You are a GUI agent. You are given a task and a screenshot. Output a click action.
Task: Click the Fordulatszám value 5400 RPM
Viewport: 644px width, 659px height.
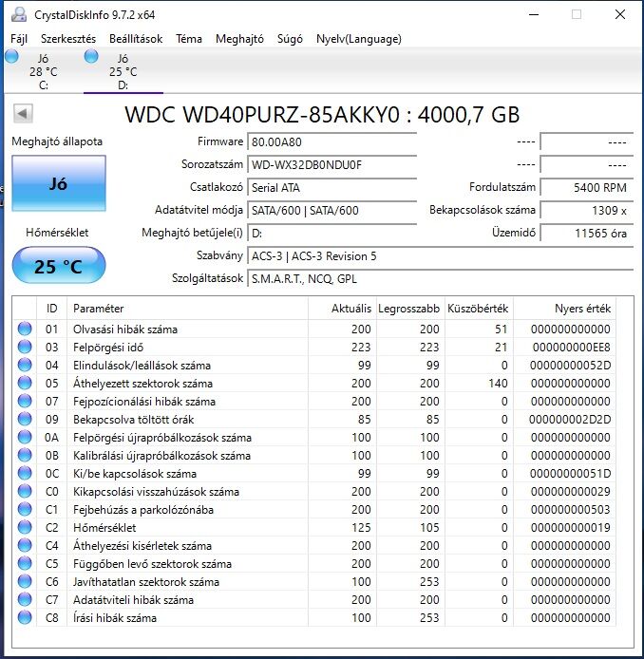tap(587, 187)
